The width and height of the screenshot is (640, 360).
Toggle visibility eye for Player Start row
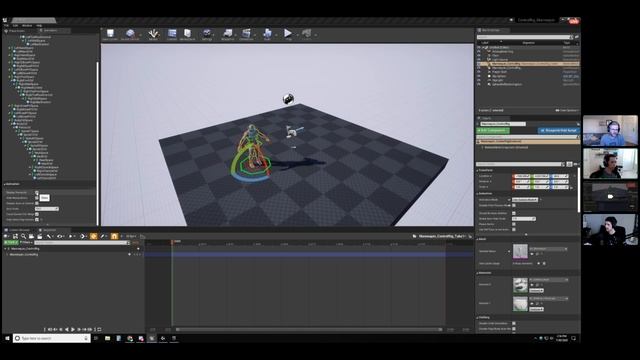click(x=479, y=72)
